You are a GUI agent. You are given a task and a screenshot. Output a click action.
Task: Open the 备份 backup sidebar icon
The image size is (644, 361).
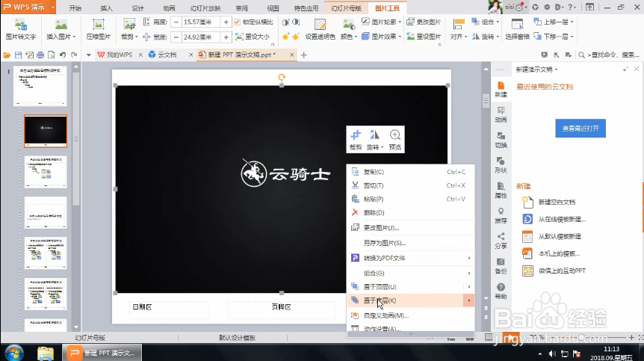click(x=501, y=266)
